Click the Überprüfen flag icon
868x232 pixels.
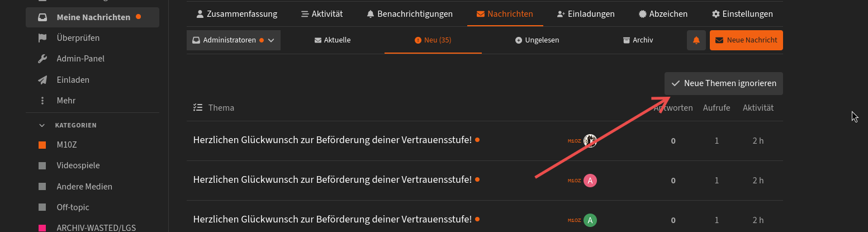pyautogui.click(x=42, y=38)
